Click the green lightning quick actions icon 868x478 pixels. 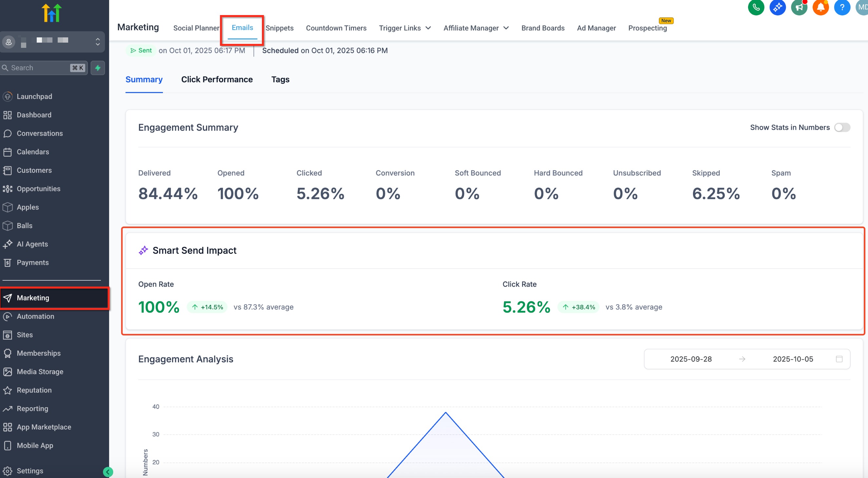point(98,68)
